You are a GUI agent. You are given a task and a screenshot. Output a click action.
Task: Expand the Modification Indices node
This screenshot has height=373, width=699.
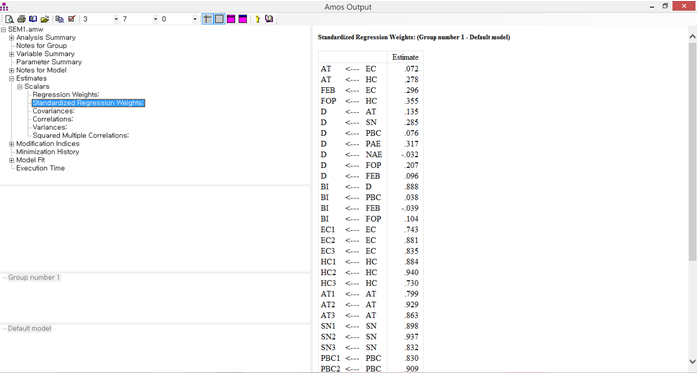click(x=12, y=143)
